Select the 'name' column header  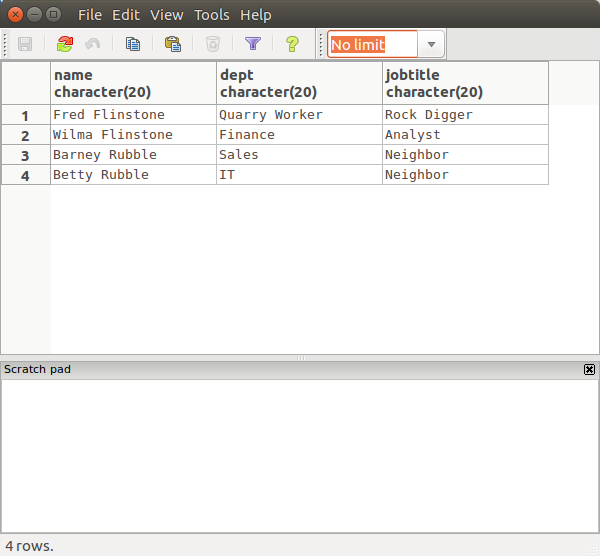pos(133,83)
